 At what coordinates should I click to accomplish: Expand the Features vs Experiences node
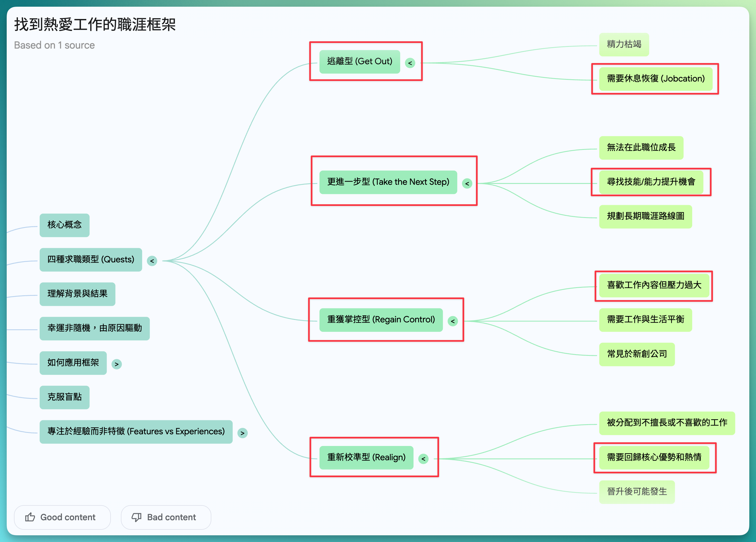pyautogui.click(x=242, y=433)
